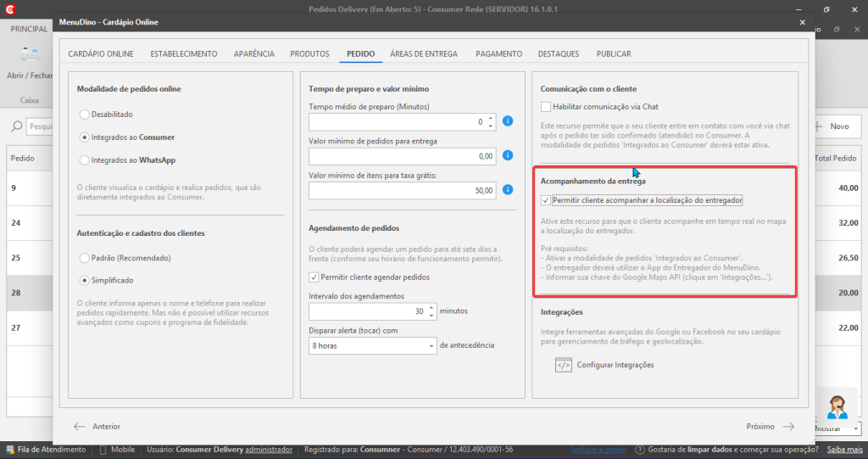868x459 pixels.
Task: Choose Padrão (Recomendado) authentication
Action: (x=84, y=258)
